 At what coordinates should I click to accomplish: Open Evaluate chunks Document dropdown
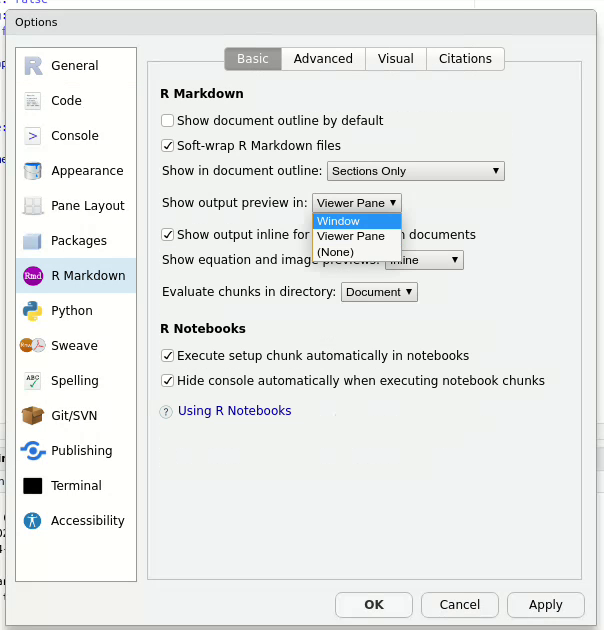pyautogui.click(x=379, y=292)
